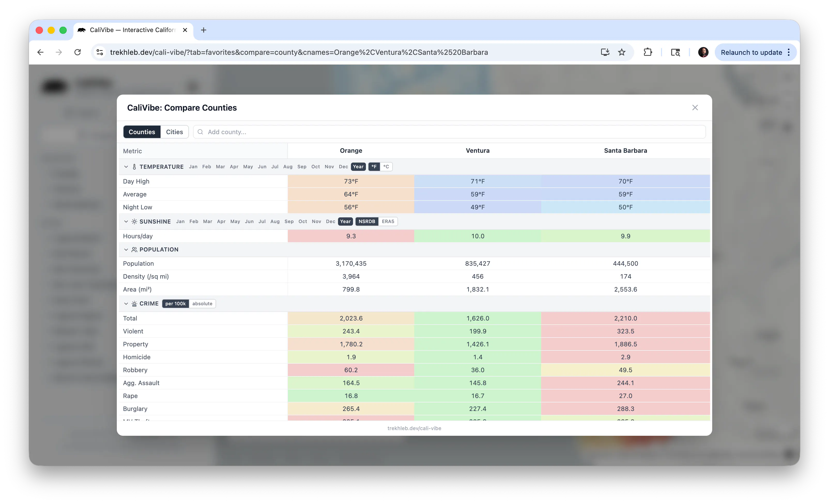Select Sep in Temperature months
Viewport: 829px width, 504px height.
click(x=302, y=166)
